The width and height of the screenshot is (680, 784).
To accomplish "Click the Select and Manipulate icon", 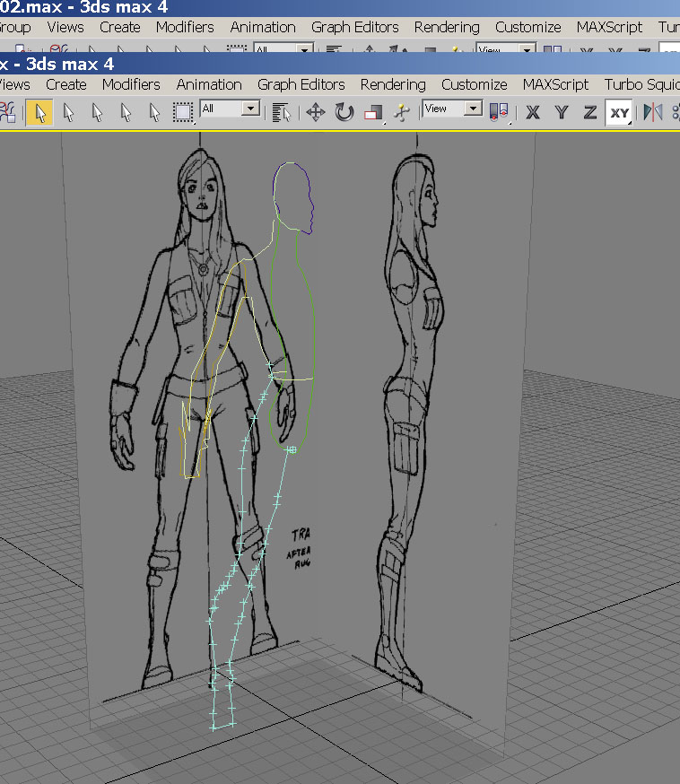I will (x=401, y=112).
